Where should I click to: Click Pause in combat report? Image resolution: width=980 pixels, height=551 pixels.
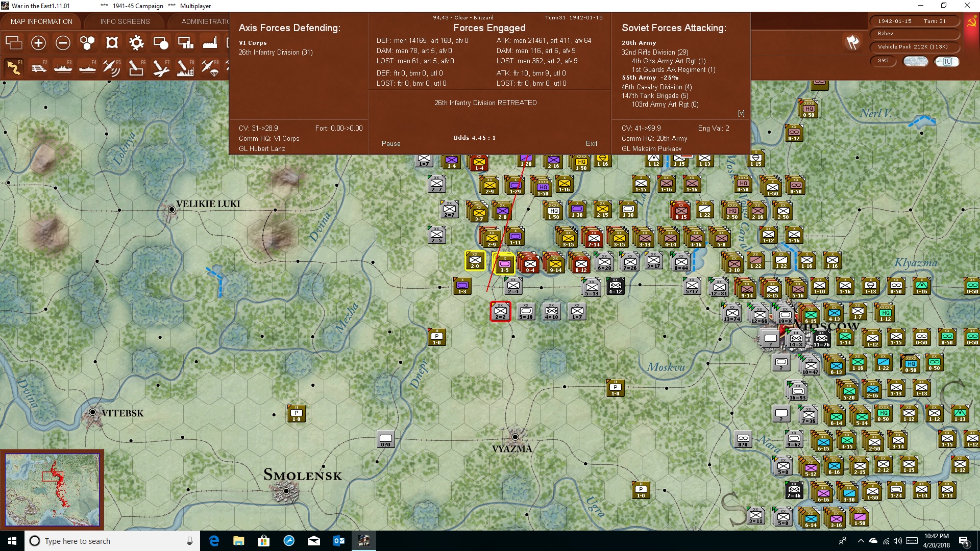(x=391, y=144)
